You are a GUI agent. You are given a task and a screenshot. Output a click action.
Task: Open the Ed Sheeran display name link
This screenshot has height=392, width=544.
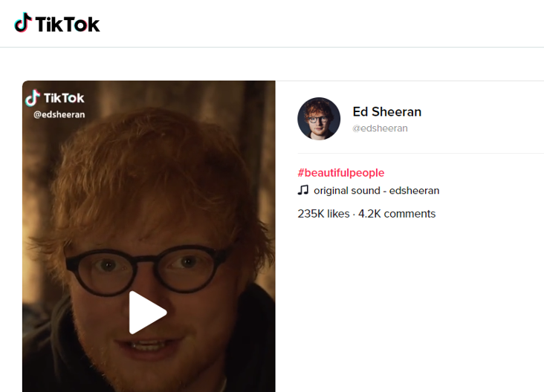(387, 111)
